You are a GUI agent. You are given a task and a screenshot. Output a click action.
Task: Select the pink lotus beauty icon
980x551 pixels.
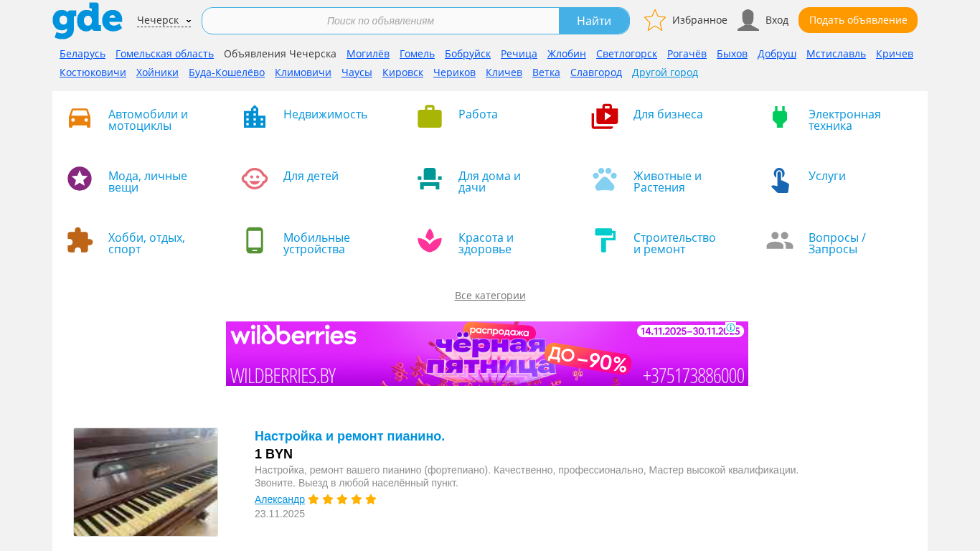(430, 240)
